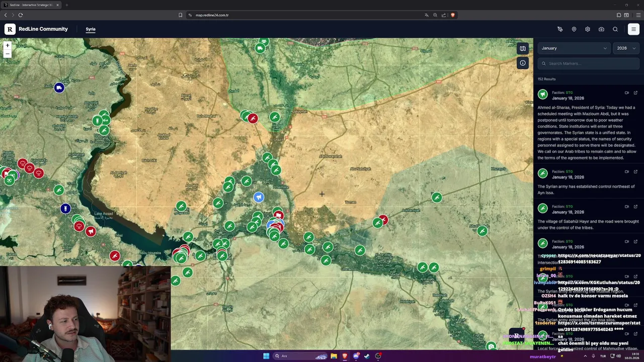This screenshot has height=362, width=644.
Task: Bookmark this page icon in address bar
Action: pos(180,15)
